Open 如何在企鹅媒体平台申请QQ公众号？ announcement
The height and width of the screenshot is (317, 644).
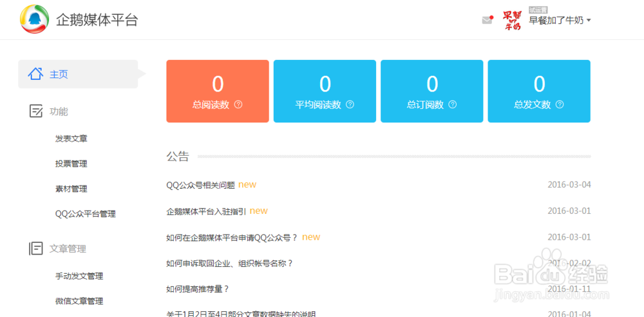click(x=232, y=238)
